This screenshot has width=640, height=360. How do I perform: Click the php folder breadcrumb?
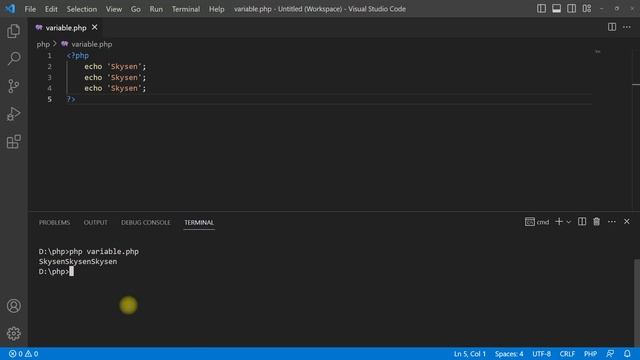coord(43,44)
